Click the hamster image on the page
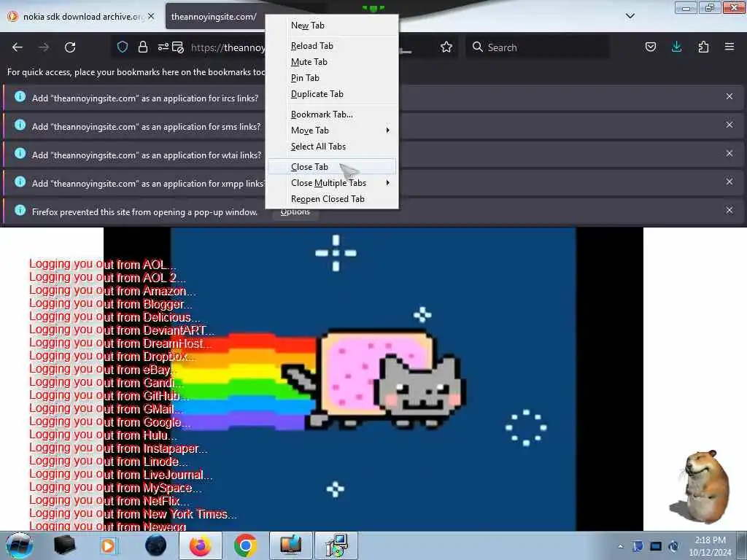The width and height of the screenshot is (747, 560). point(700,486)
